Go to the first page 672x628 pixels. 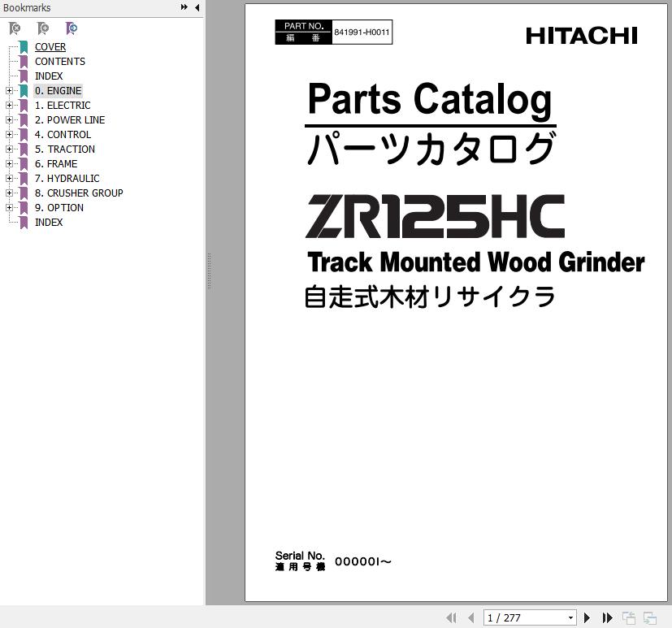(x=451, y=617)
